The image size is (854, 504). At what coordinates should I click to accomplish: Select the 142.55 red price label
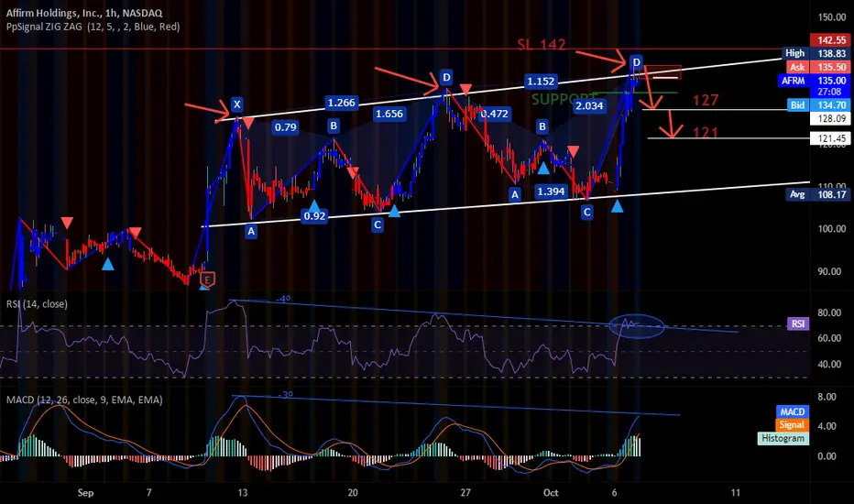coord(831,39)
